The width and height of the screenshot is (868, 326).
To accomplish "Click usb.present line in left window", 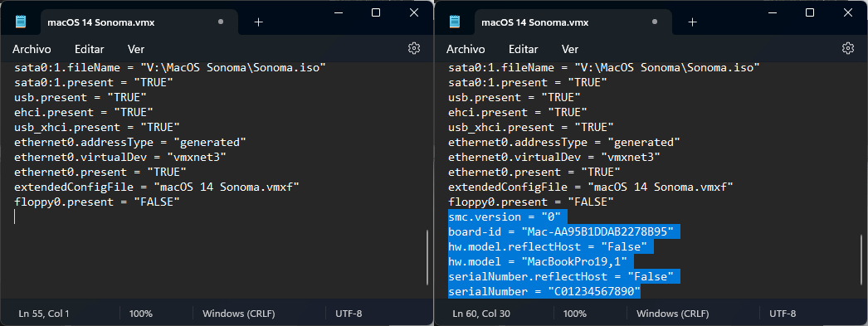I will [x=80, y=97].
